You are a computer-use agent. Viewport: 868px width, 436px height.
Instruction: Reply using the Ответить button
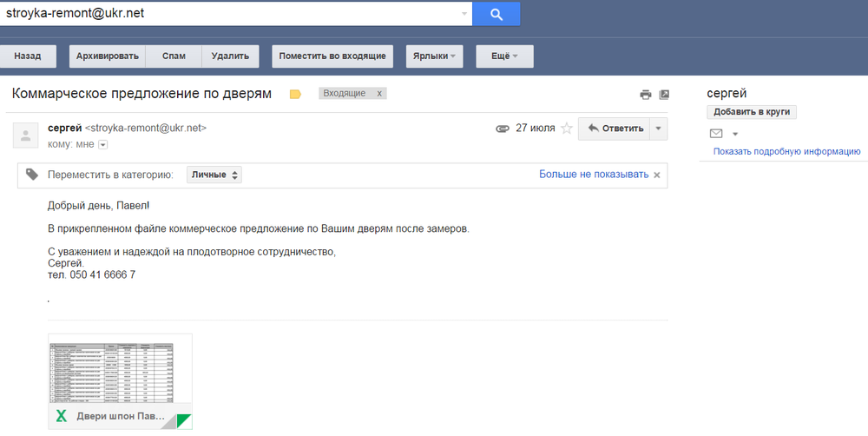click(x=615, y=129)
